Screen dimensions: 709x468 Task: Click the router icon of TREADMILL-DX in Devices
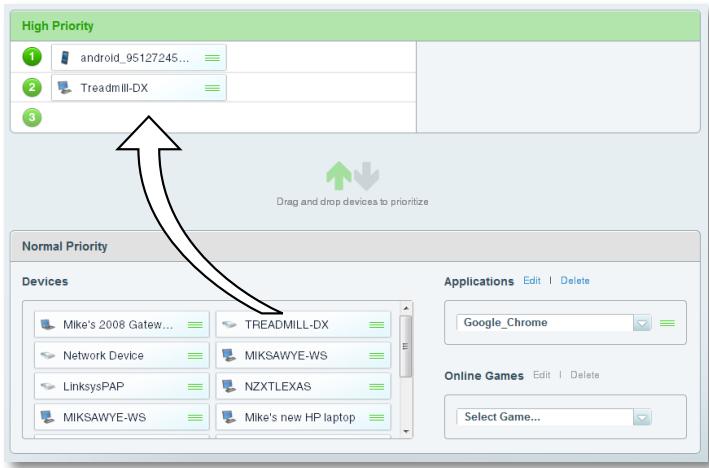(229, 324)
